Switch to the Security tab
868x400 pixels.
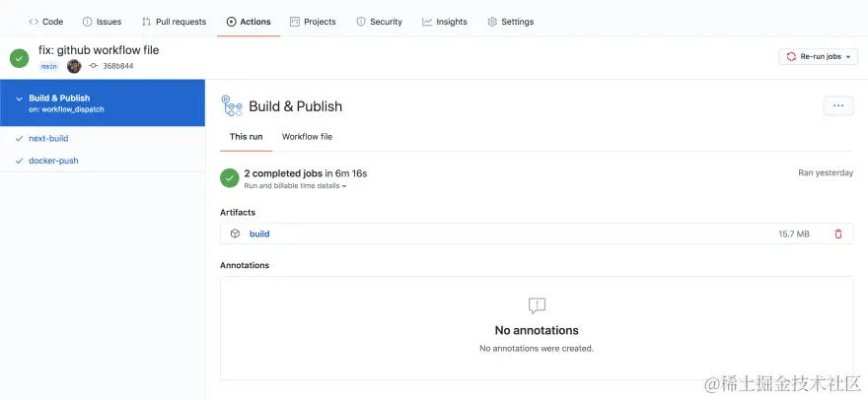click(x=379, y=22)
